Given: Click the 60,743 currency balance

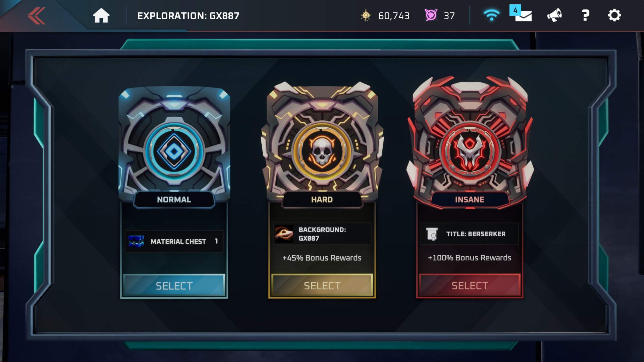Looking at the screenshot, I should [x=394, y=16].
